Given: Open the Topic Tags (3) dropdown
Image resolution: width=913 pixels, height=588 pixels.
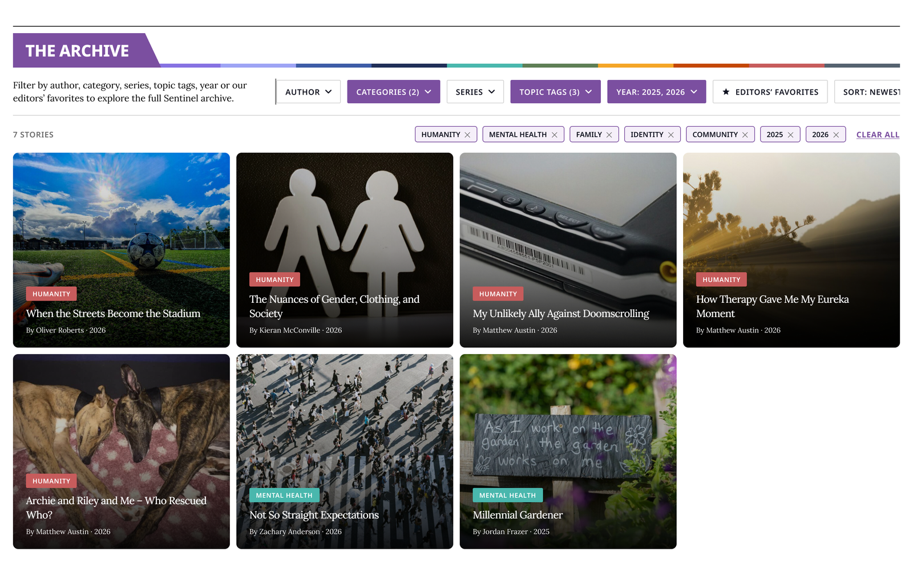Looking at the screenshot, I should click(555, 92).
